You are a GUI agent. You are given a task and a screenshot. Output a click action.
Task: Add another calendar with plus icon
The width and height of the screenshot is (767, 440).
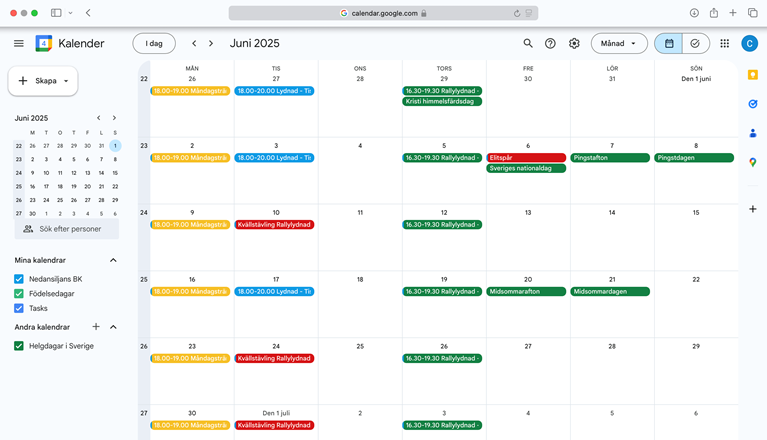click(x=96, y=327)
